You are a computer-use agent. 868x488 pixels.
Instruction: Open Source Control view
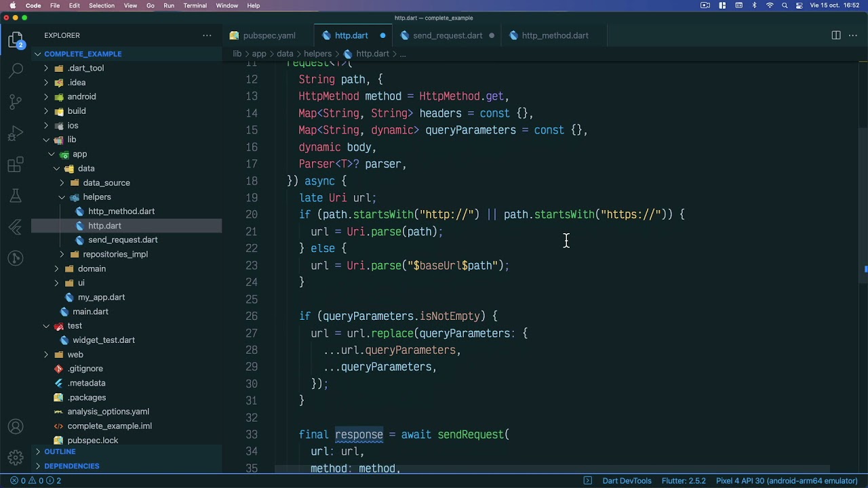16,102
